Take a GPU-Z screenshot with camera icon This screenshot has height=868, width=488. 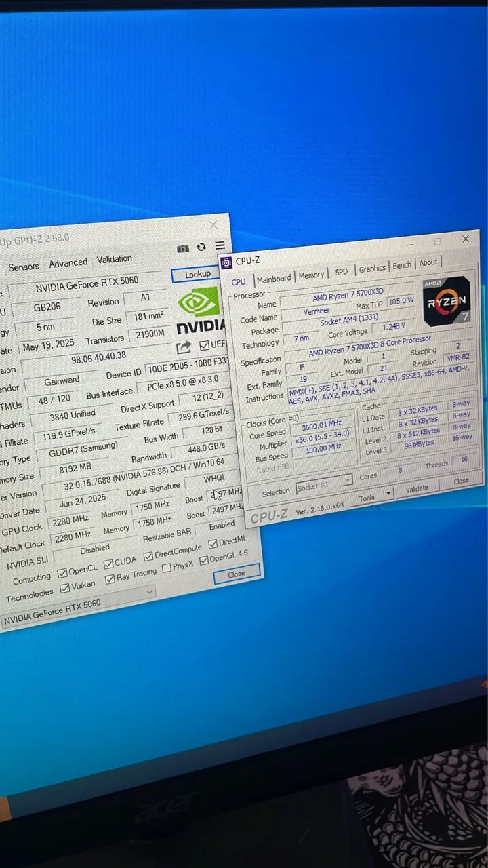pyautogui.click(x=182, y=249)
